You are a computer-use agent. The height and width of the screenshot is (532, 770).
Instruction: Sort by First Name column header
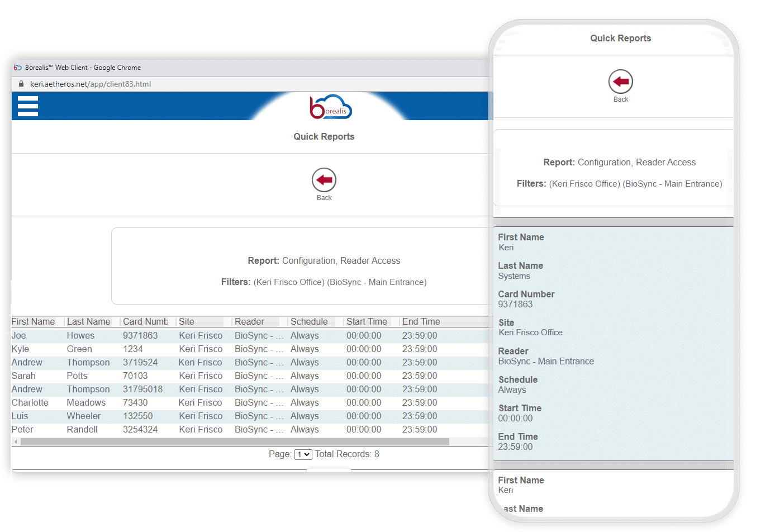pos(33,322)
